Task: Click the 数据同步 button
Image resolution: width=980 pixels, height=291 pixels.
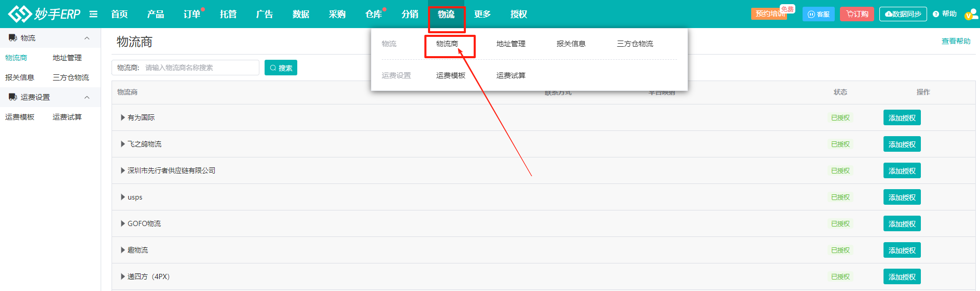Action: tap(903, 14)
